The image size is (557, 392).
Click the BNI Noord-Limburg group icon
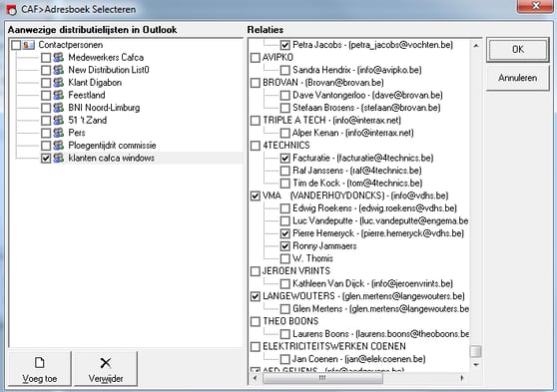[59, 108]
